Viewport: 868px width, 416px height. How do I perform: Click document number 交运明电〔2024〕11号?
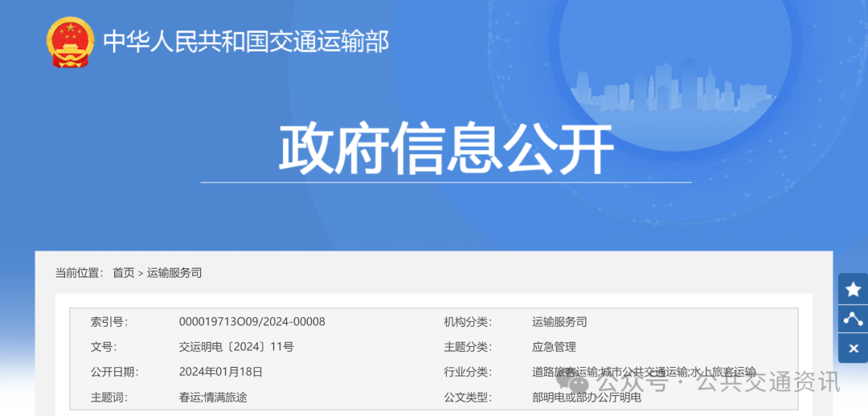click(x=236, y=347)
